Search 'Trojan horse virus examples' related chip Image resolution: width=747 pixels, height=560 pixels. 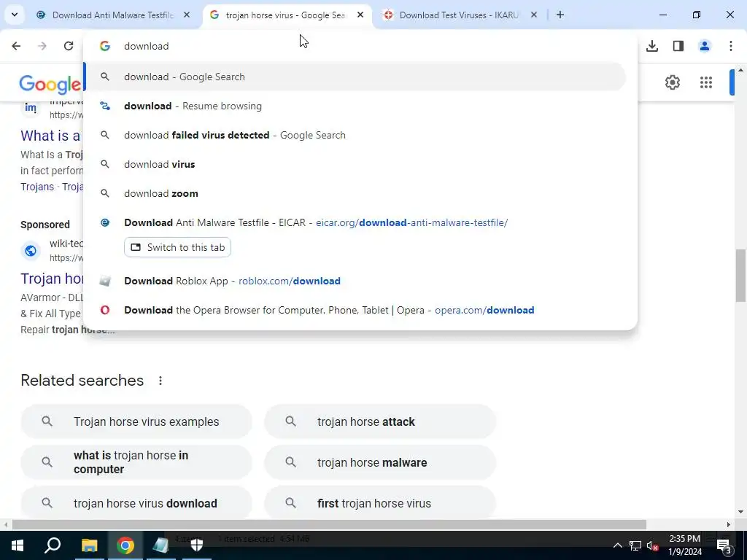point(136,421)
